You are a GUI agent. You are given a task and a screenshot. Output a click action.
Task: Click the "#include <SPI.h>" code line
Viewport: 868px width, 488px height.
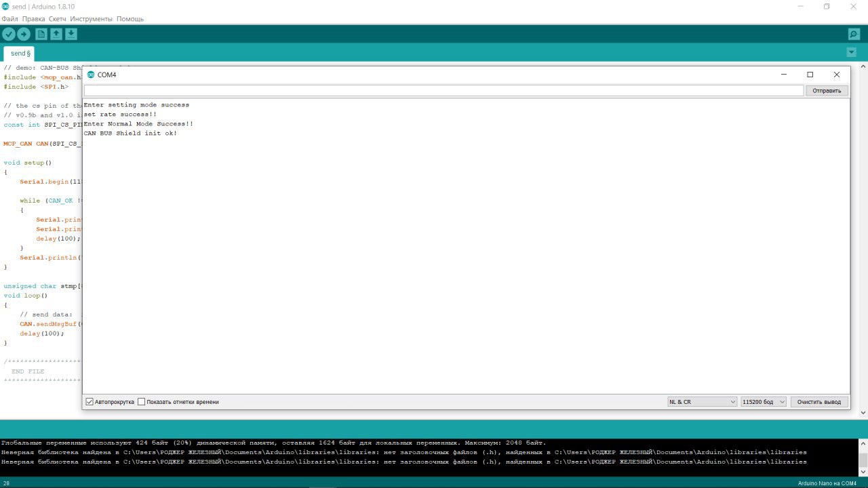36,87
